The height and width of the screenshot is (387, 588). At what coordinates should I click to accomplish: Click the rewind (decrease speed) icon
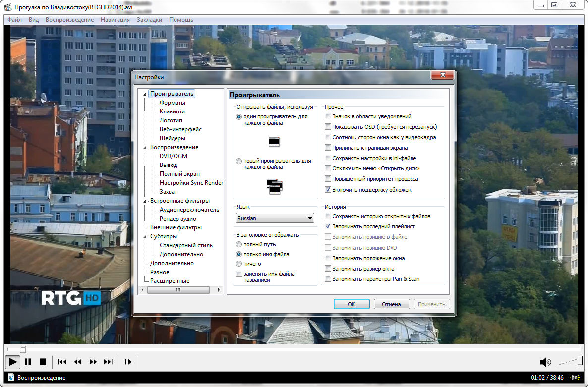pyautogui.click(x=77, y=362)
